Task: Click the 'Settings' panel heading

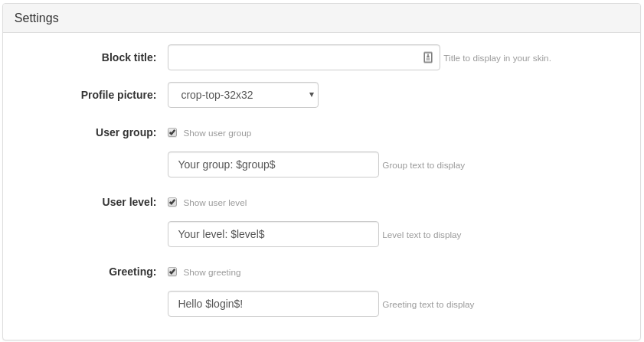Action: tap(37, 18)
